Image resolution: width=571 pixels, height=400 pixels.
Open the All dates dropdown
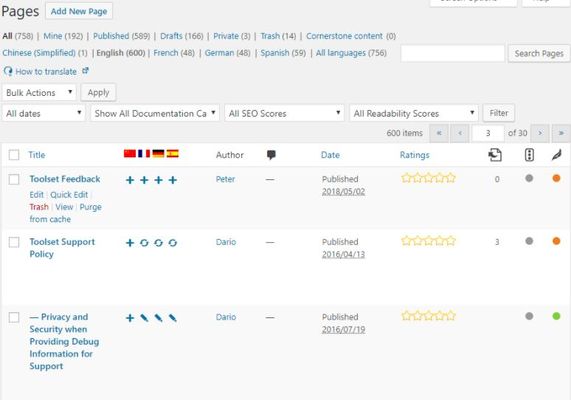43,113
